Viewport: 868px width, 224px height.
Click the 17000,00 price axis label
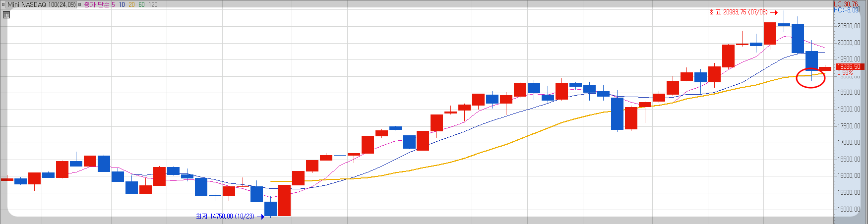[x=849, y=143]
